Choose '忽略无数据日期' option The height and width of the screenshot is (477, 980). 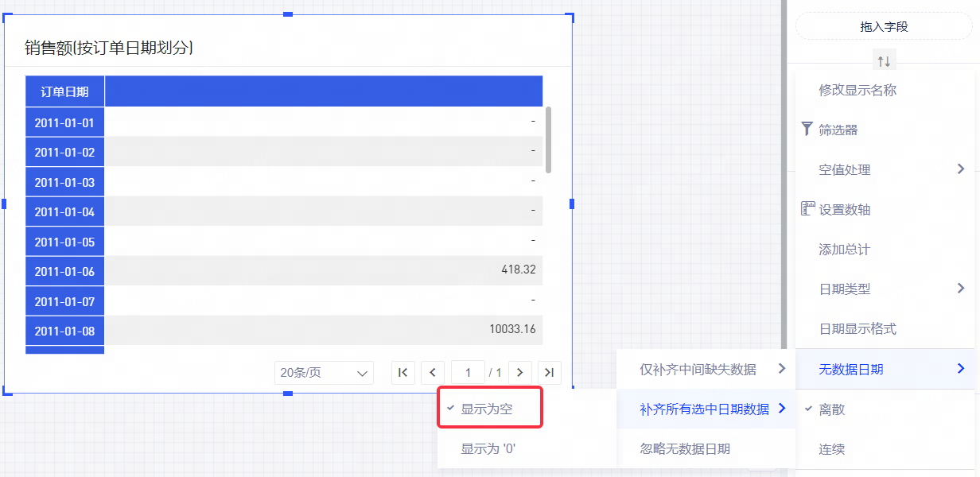tap(685, 448)
